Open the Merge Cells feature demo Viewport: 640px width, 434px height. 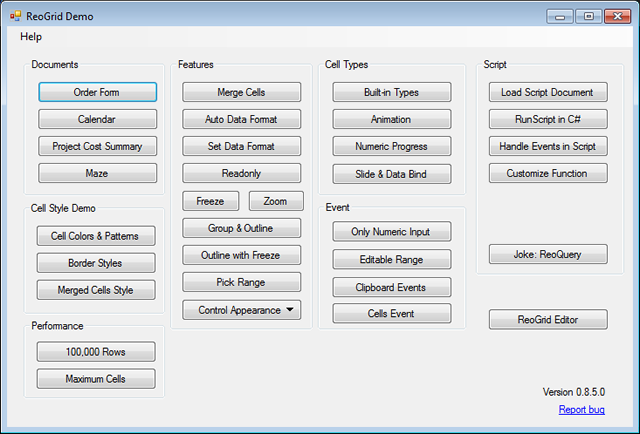click(242, 92)
